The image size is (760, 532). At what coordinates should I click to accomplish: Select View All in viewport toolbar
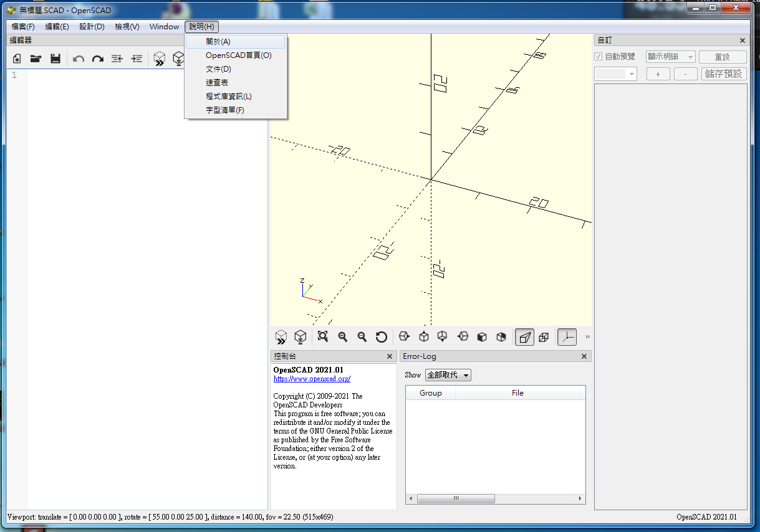[x=323, y=337]
